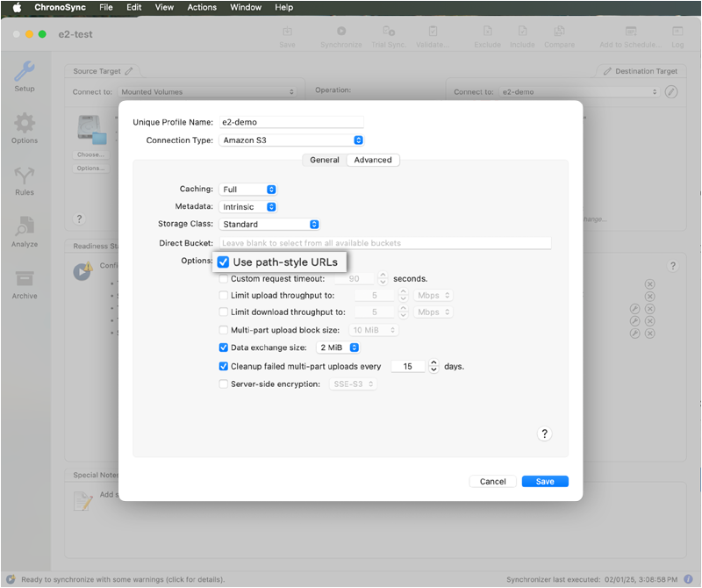702x588 pixels.
Task: Click the blue Save button in dialog
Action: click(545, 482)
